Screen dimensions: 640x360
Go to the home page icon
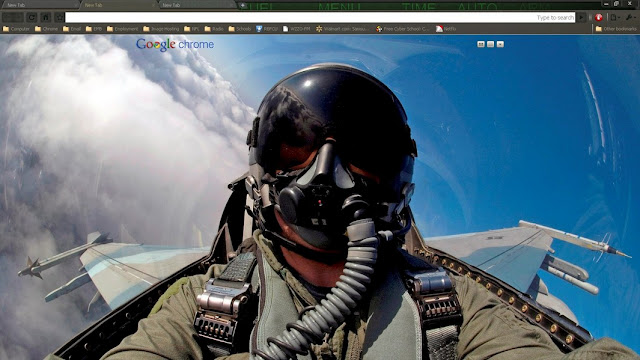click(46, 18)
